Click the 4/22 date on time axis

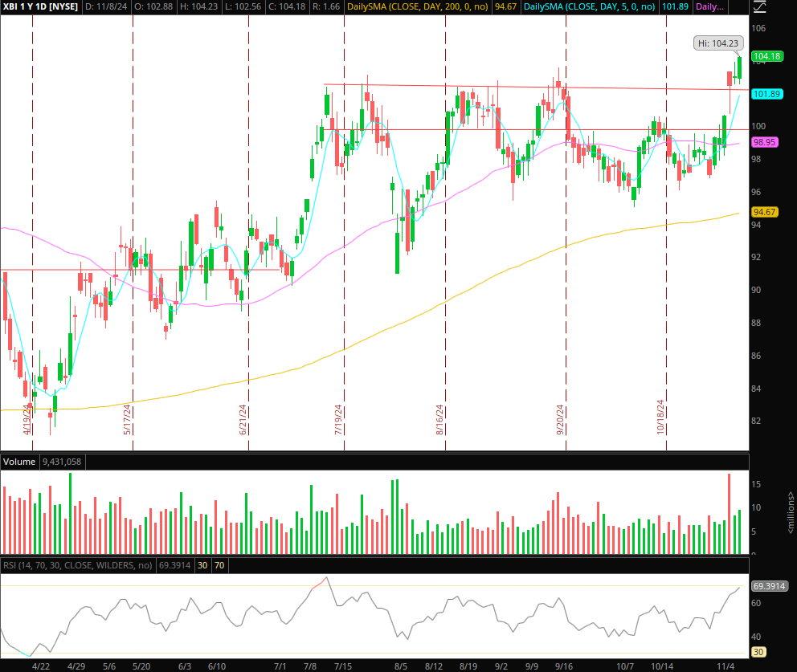[x=41, y=666]
